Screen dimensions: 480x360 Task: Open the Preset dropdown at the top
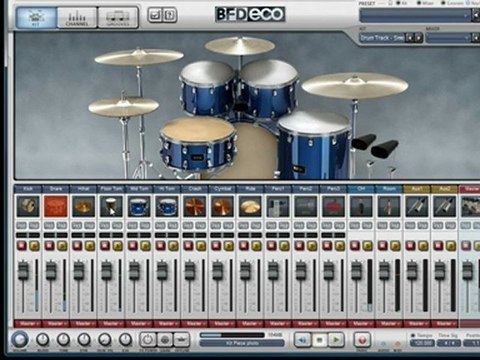click(x=415, y=16)
